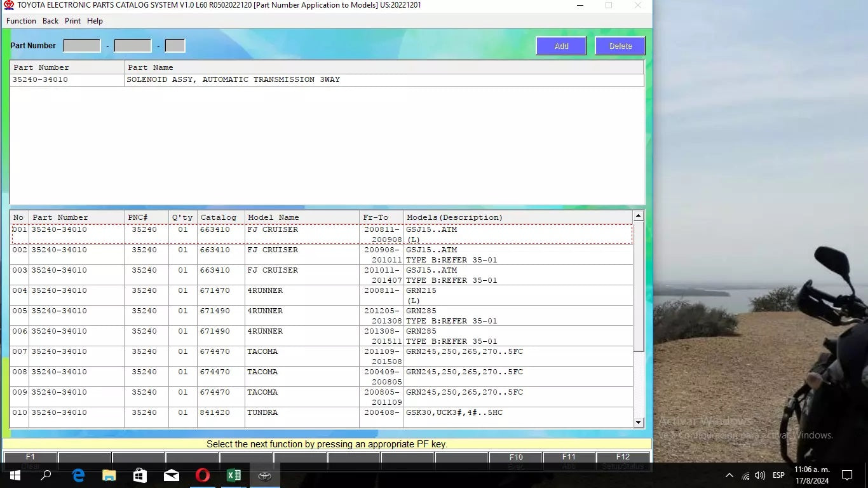Open the Print menu

pos(72,21)
